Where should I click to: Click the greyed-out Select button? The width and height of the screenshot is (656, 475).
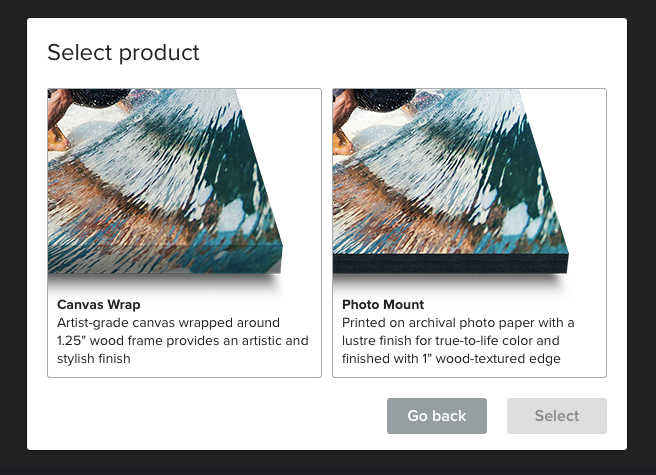[557, 416]
